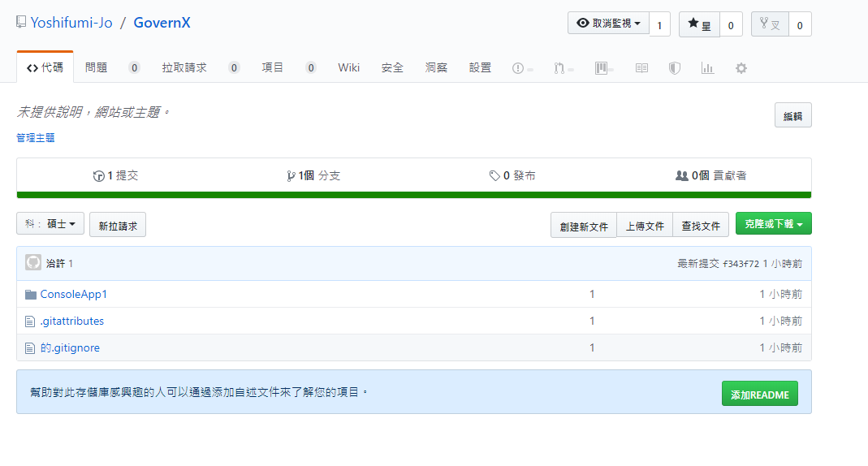The height and width of the screenshot is (466, 868).
Task: Click the project board icon in tab bar
Action: coord(601,68)
